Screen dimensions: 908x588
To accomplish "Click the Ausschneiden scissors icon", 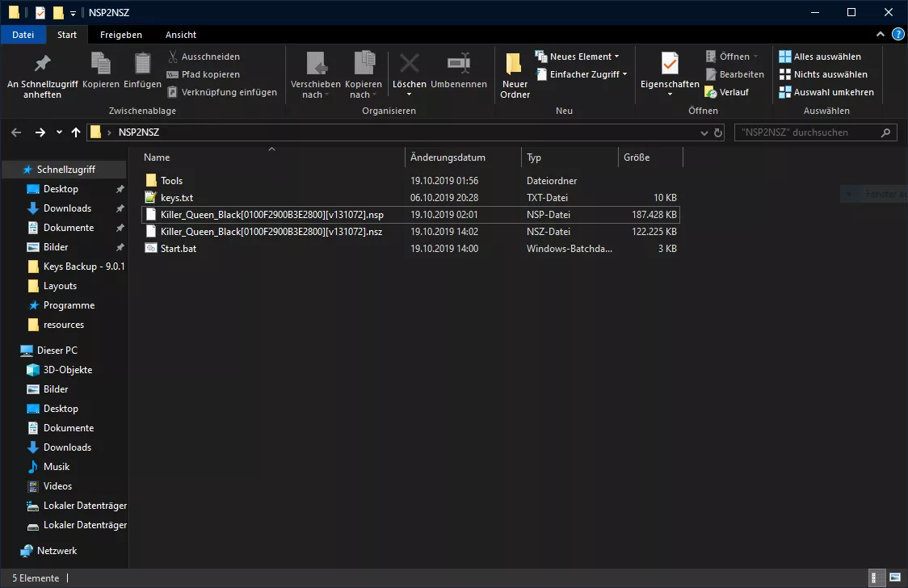I will coord(173,57).
